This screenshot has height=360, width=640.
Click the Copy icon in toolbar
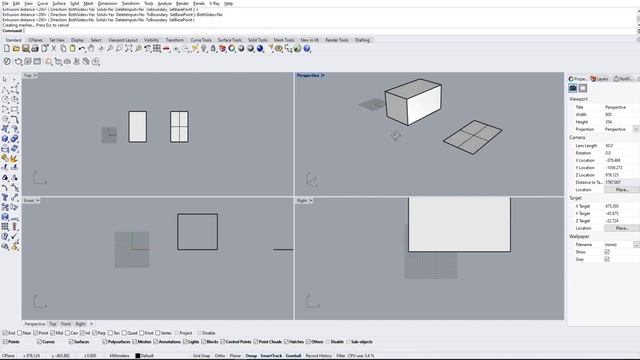click(x=63, y=49)
